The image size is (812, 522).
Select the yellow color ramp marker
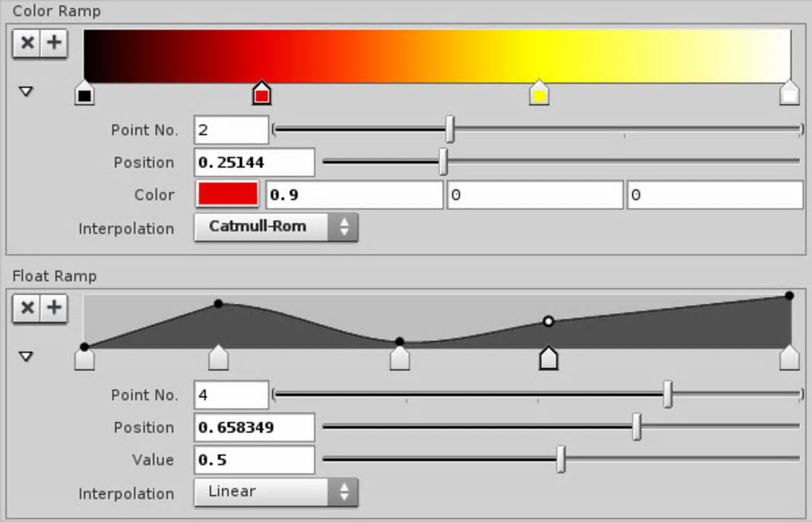coord(539,92)
